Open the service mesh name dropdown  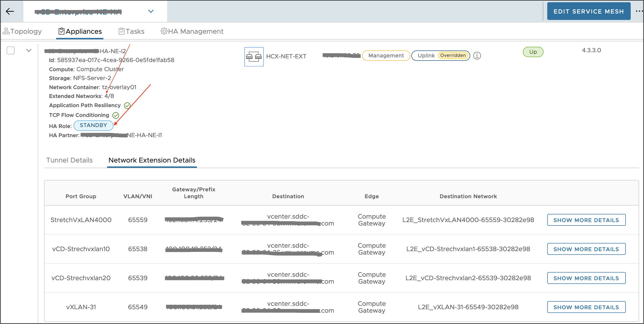pyautogui.click(x=151, y=11)
